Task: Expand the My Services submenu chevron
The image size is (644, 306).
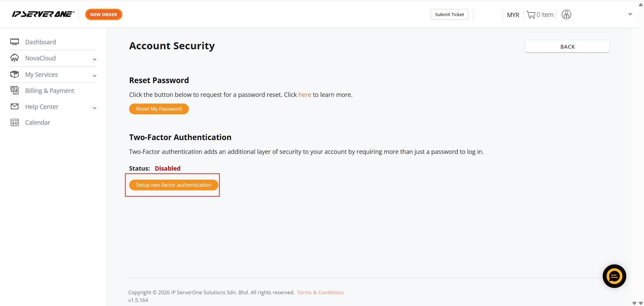Action: point(95,76)
